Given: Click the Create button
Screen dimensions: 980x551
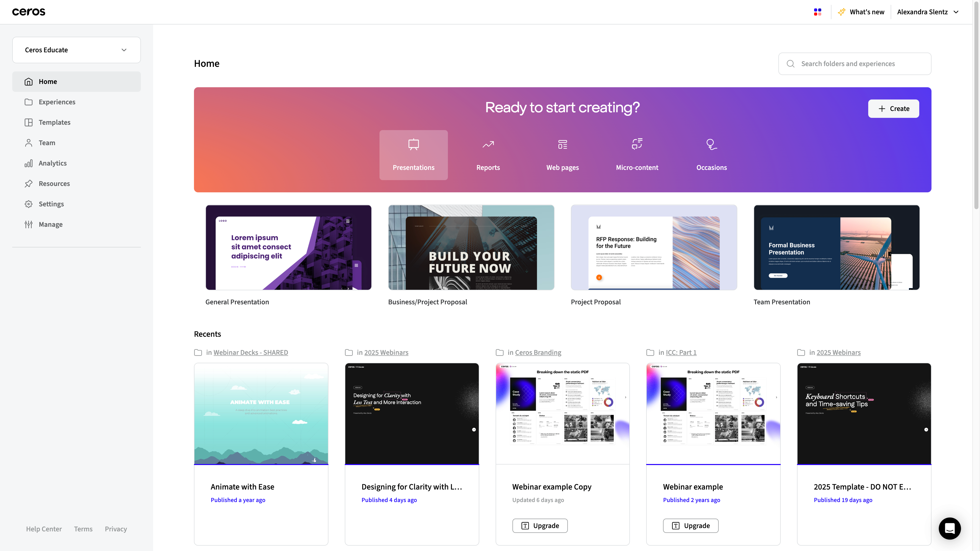Looking at the screenshot, I should click(x=894, y=109).
